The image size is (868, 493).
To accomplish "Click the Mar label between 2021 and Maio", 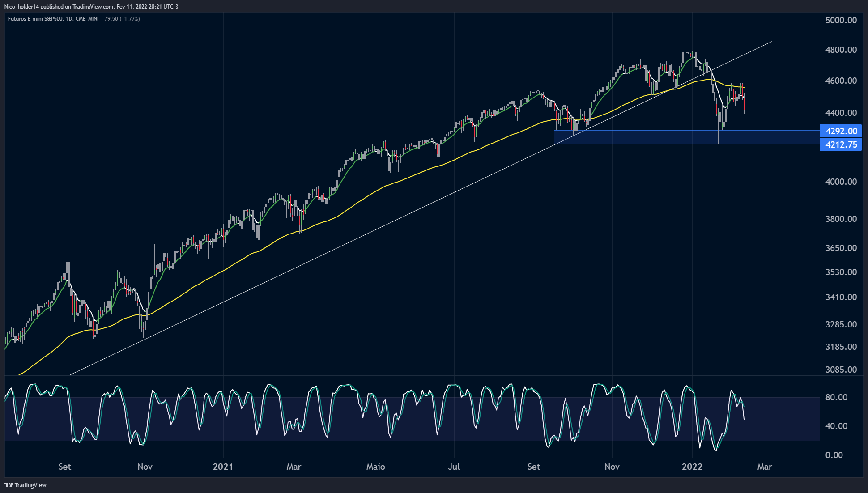I will [x=294, y=467].
